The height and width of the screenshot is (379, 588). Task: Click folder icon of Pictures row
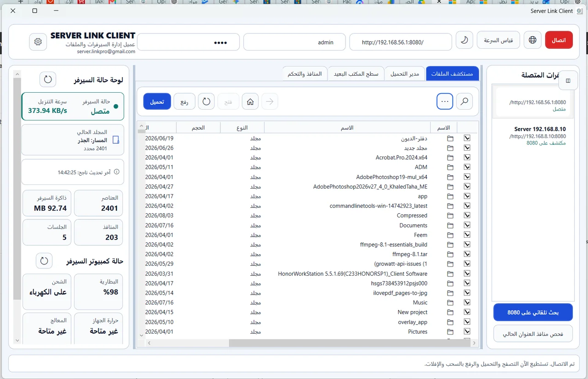pos(450,332)
